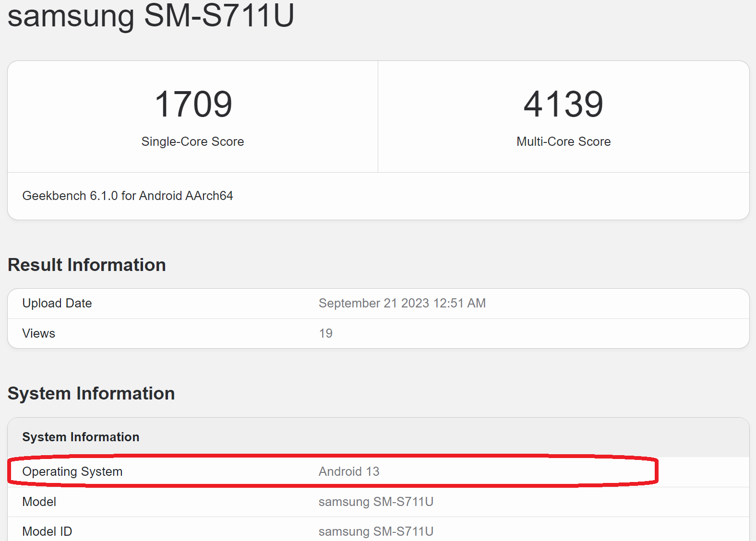Click the Result Information heading

coord(87,265)
